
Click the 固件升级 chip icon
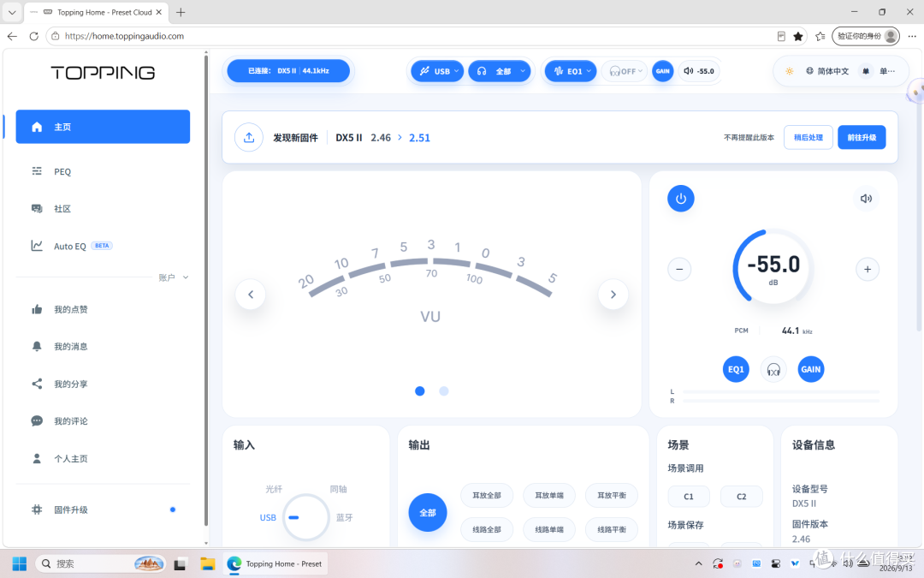tap(37, 509)
